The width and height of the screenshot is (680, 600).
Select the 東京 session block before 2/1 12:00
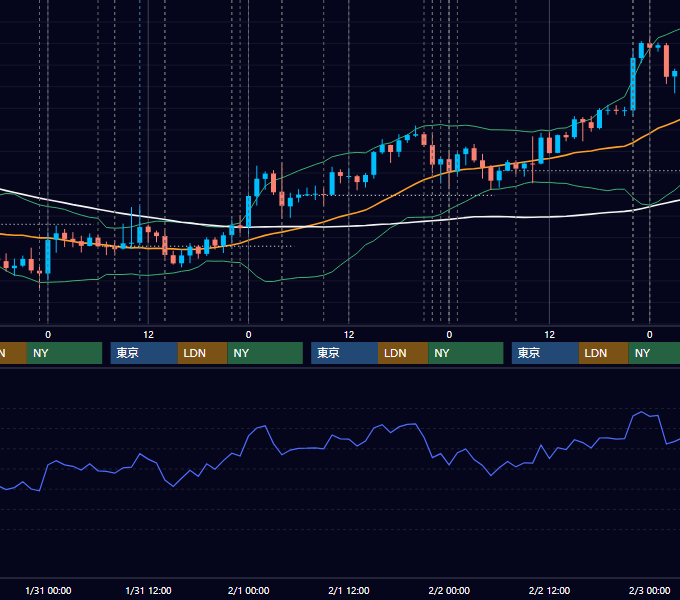click(x=344, y=353)
